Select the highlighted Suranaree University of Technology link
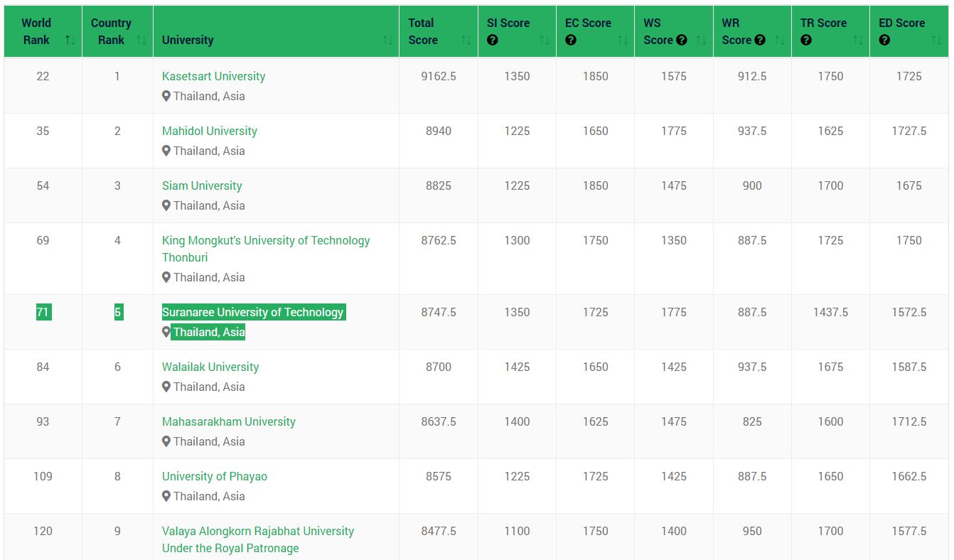This screenshot has height=560, width=954. (x=252, y=312)
